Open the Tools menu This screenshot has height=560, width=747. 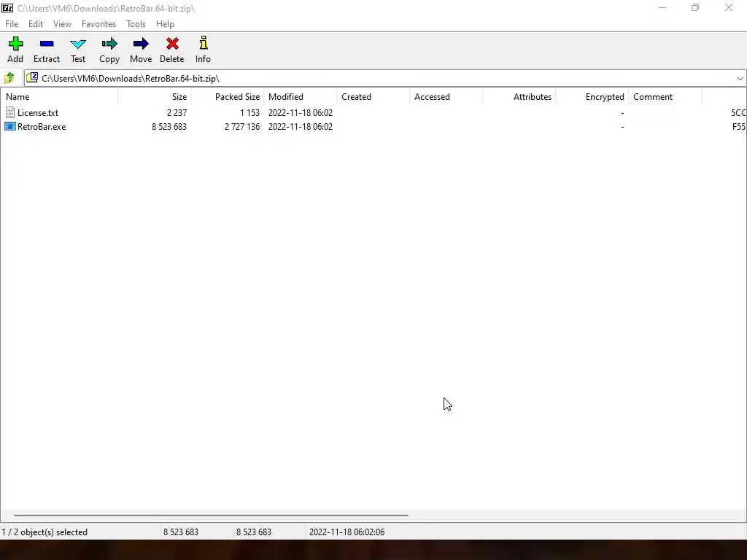pyautogui.click(x=136, y=24)
